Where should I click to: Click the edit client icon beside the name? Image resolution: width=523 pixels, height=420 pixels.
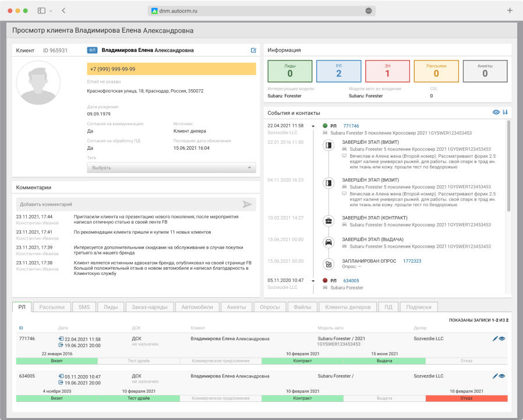(253, 51)
